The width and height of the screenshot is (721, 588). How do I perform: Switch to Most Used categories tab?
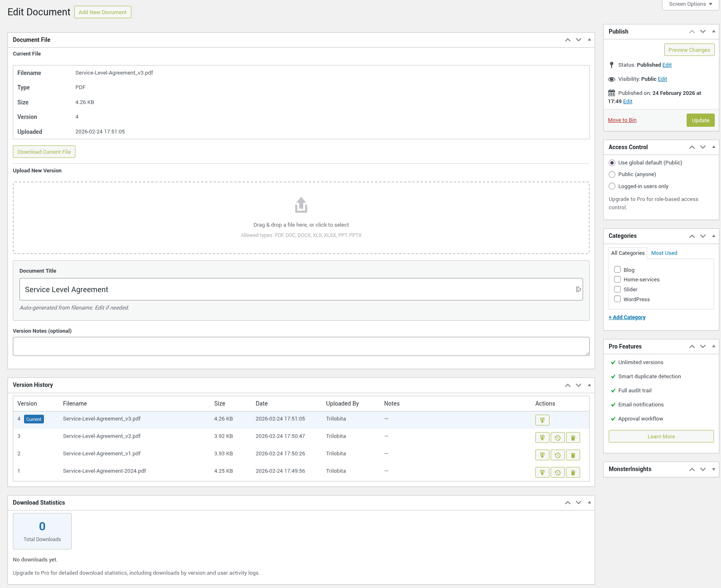tap(664, 253)
